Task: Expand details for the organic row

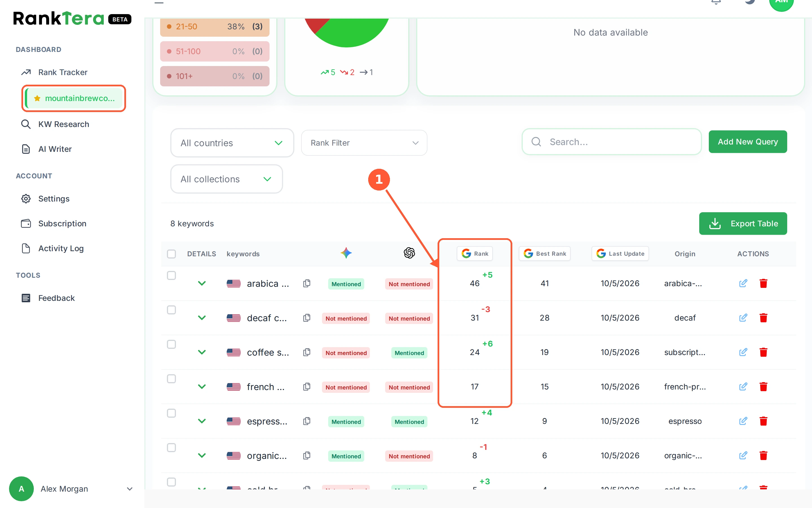Action: (202, 455)
